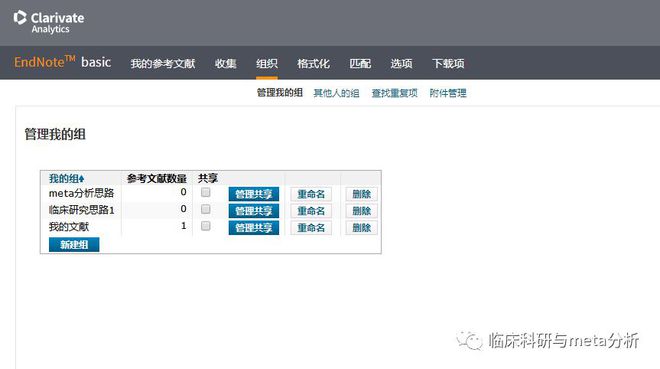Click reference count 1 for 我的文献
Screen dimensions: 660x369
(x=184, y=226)
